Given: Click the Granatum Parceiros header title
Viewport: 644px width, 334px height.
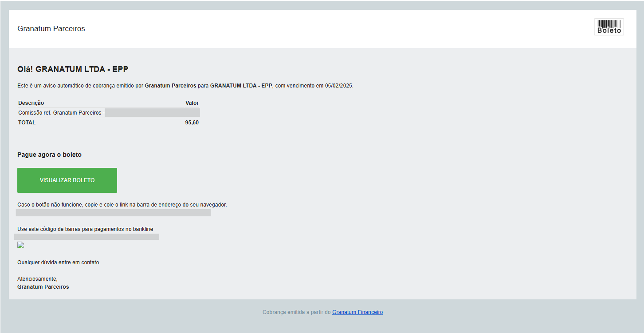Looking at the screenshot, I should click(51, 28).
